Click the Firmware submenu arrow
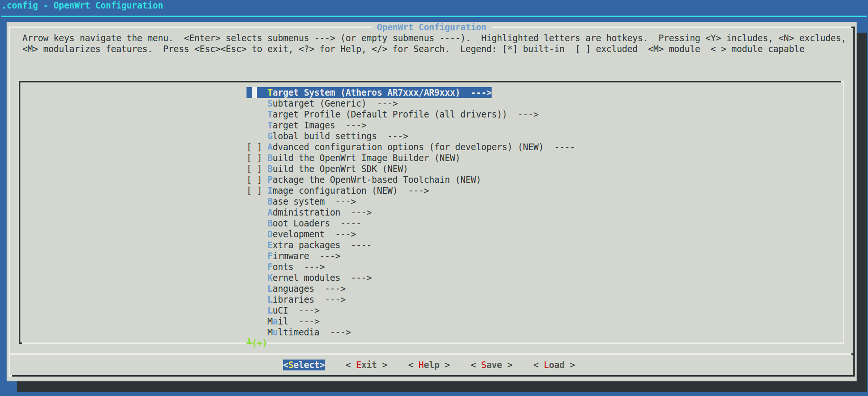The height and width of the screenshot is (396, 868). coord(330,256)
